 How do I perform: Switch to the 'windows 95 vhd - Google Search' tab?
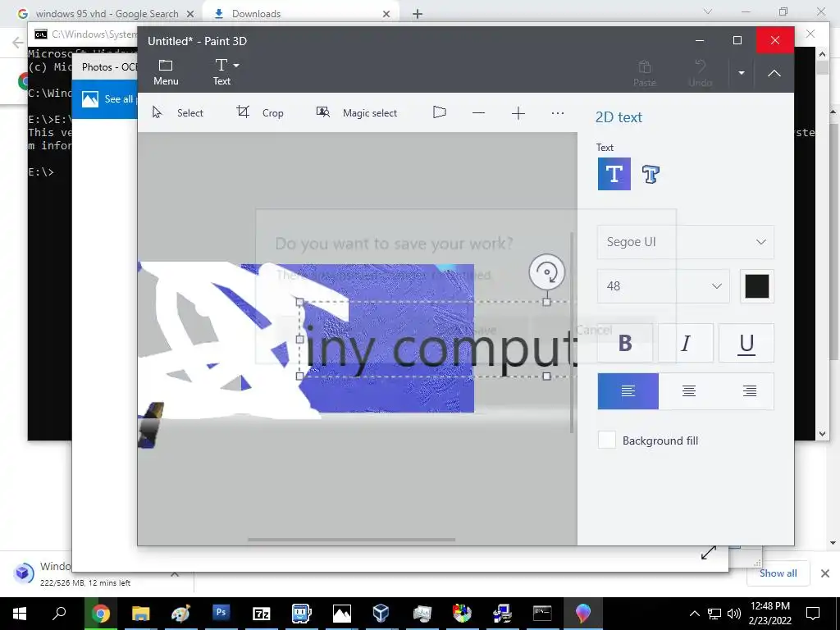coord(107,14)
